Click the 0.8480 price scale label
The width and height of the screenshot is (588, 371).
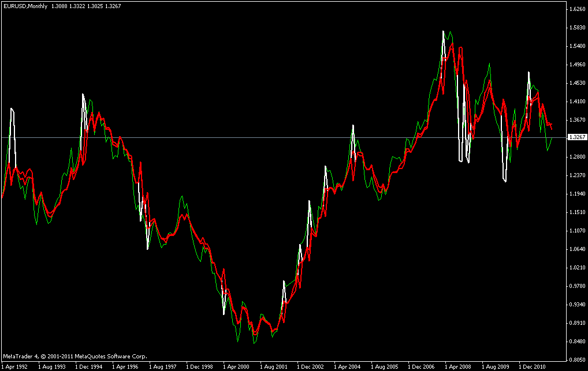pyautogui.click(x=577, y=342)
